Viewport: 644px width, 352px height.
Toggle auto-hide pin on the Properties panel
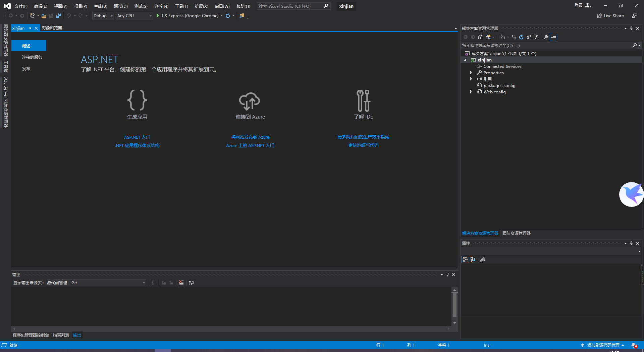tap(631, 244)
